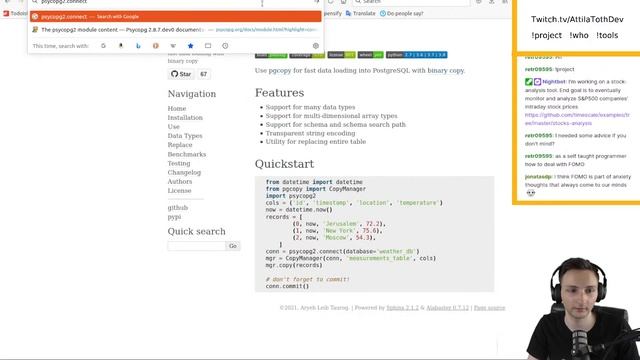Open the Translate bookmark
Image resolution: width=640 pixels, height=360 pixels.
point(360,13)
